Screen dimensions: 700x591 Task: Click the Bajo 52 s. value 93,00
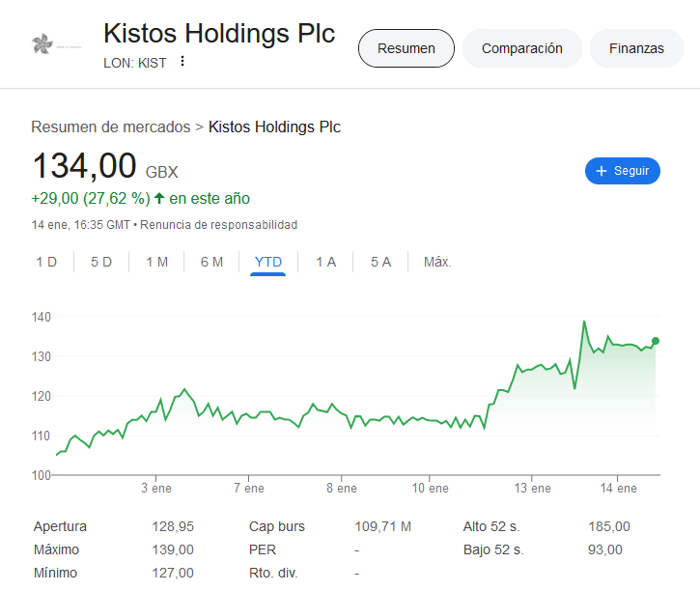605,549
